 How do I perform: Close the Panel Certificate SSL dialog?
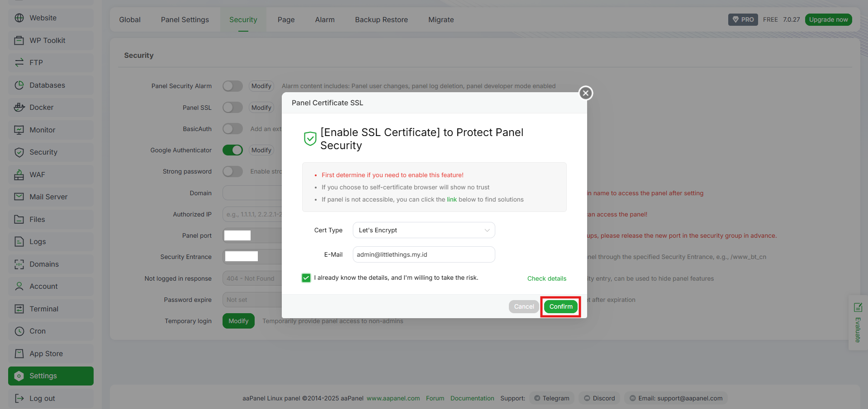586,93
